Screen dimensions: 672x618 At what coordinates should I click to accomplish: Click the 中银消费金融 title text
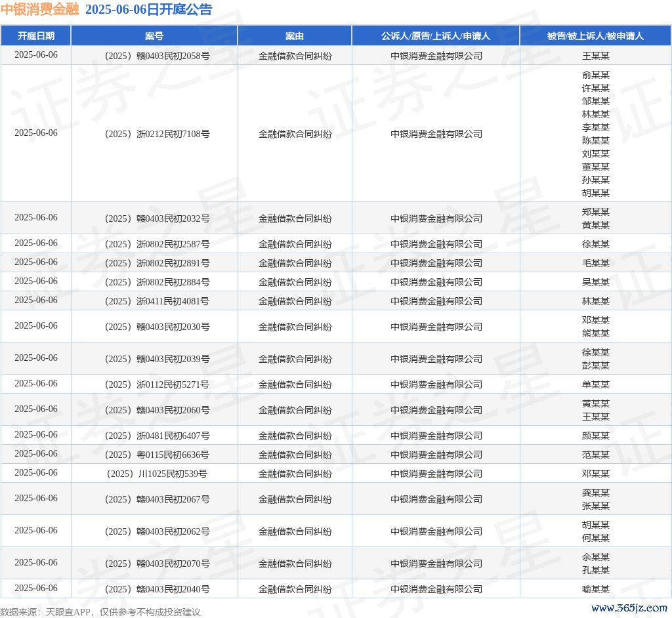[x=39, y=9]
